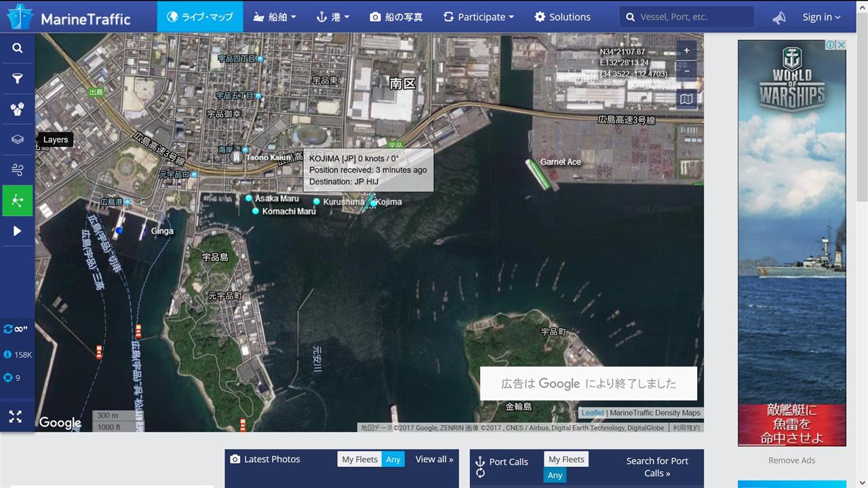Screen dimensions: 868x488
Task: Zoom out with the minus button
Action: click(x=686, y=70)
